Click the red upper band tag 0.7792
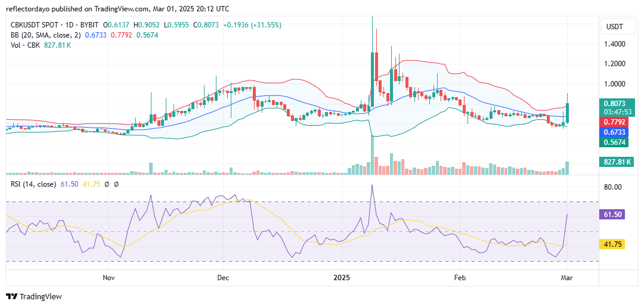The height and width of the screenshot is (307, 644). (x=614, y=122)
